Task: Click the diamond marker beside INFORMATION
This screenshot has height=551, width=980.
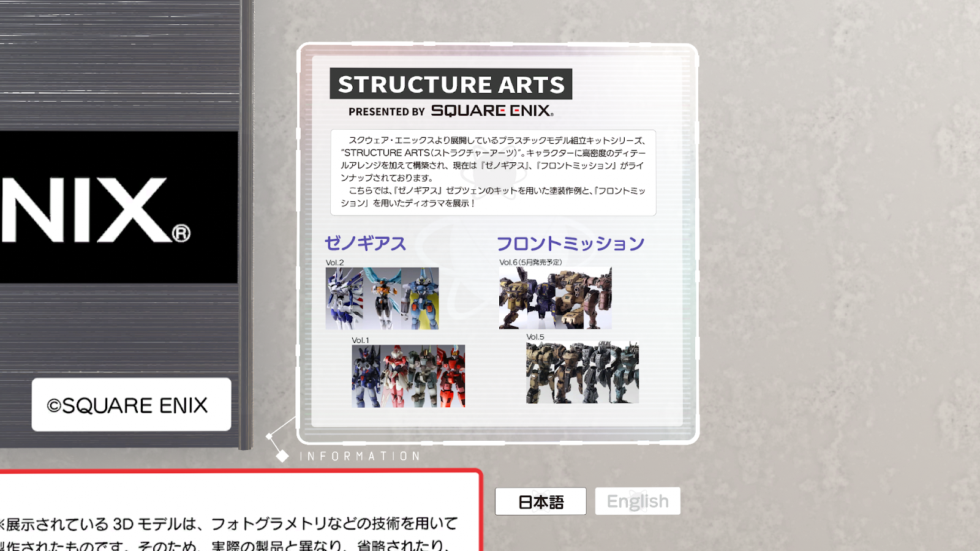Action: 282,456
